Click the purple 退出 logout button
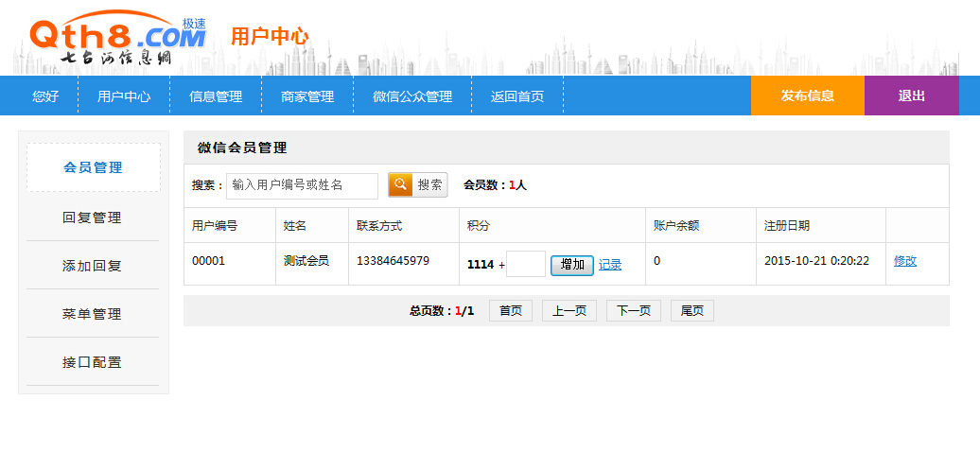 click(911, 96)
